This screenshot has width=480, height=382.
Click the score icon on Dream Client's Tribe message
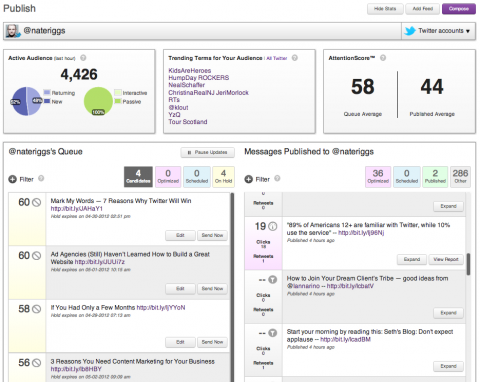(273, 280)
